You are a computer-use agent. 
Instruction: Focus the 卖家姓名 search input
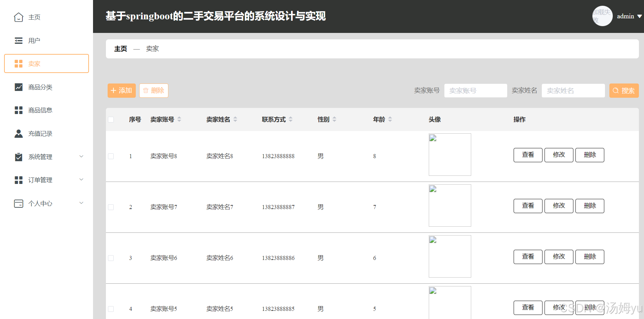[573, 91]
